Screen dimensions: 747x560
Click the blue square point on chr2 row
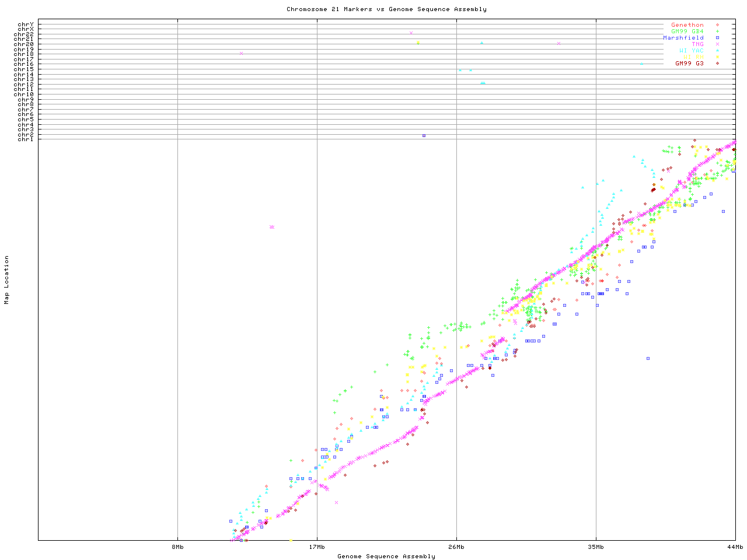coord(424,135)
